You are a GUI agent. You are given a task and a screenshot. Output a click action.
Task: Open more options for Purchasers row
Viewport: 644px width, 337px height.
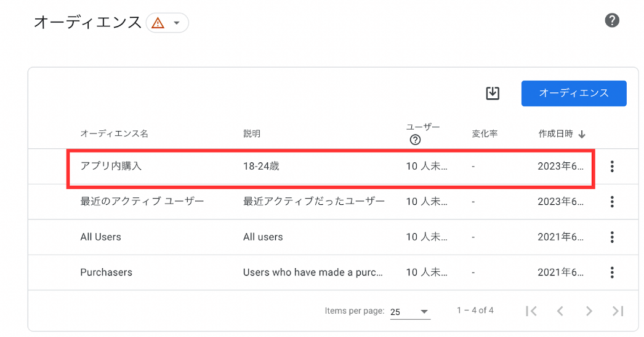(x=612, y=272)
